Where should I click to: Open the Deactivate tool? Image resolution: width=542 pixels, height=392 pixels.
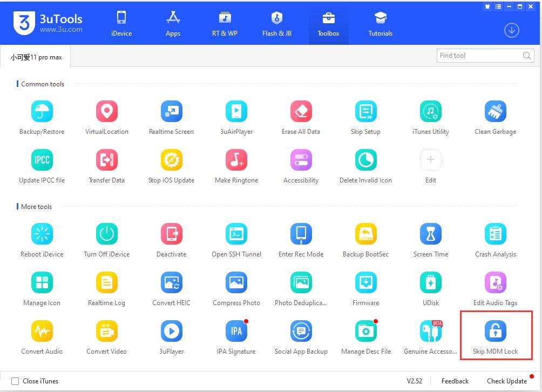click(x=172, y=240)
